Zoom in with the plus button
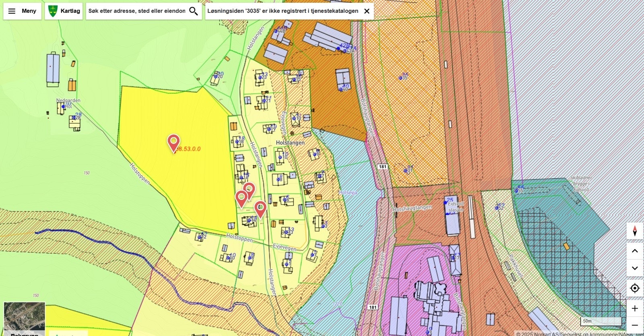 tap(635, 309)
